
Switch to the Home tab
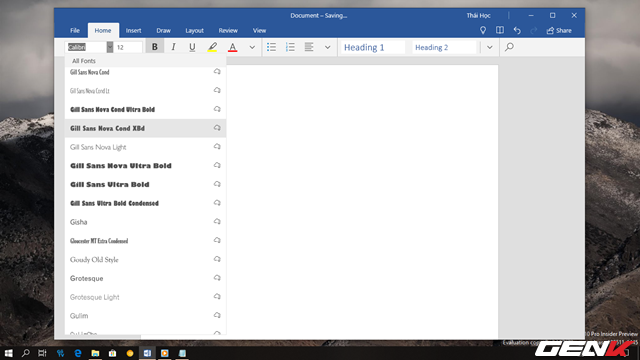click(103, 30)
